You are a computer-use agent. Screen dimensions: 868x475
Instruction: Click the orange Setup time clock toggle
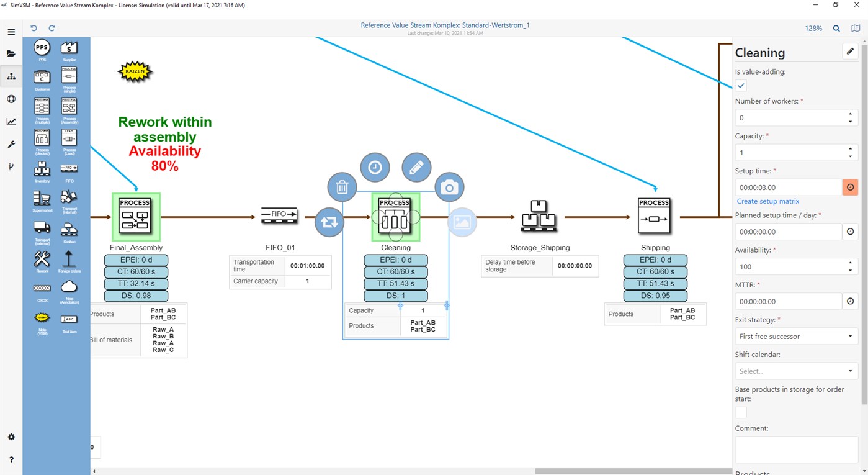click(850, 187)
